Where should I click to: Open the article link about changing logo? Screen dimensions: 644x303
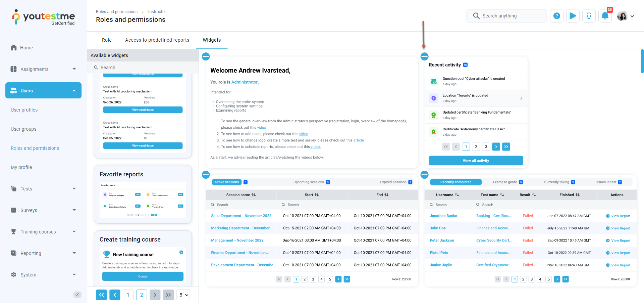coord(359,140)
